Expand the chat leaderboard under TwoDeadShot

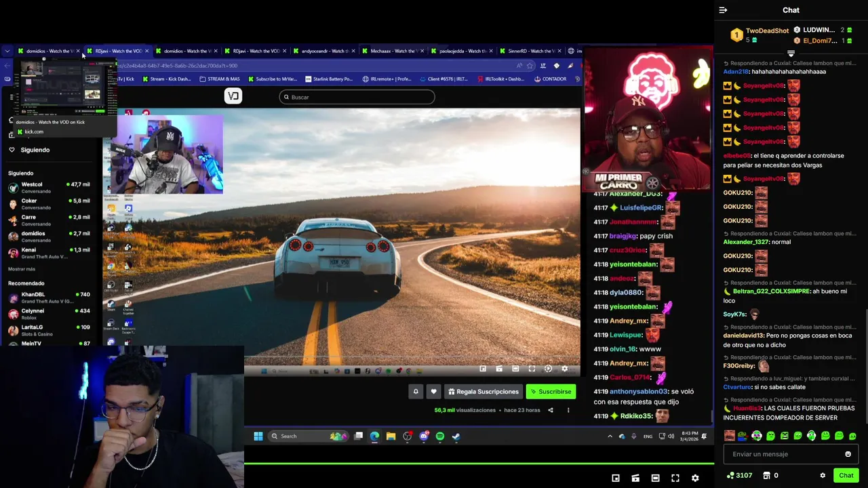click(x=791, y=54)
